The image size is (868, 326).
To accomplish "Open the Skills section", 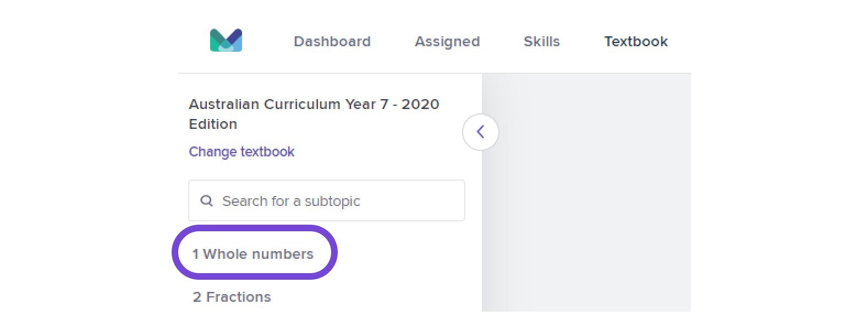I will [x=542, y=41].
